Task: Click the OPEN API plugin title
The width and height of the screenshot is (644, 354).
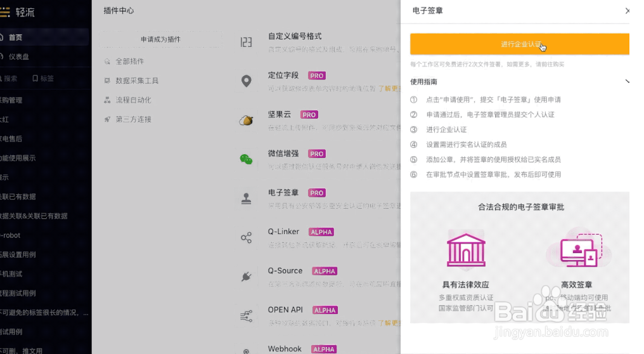Action: click(285, 310)
